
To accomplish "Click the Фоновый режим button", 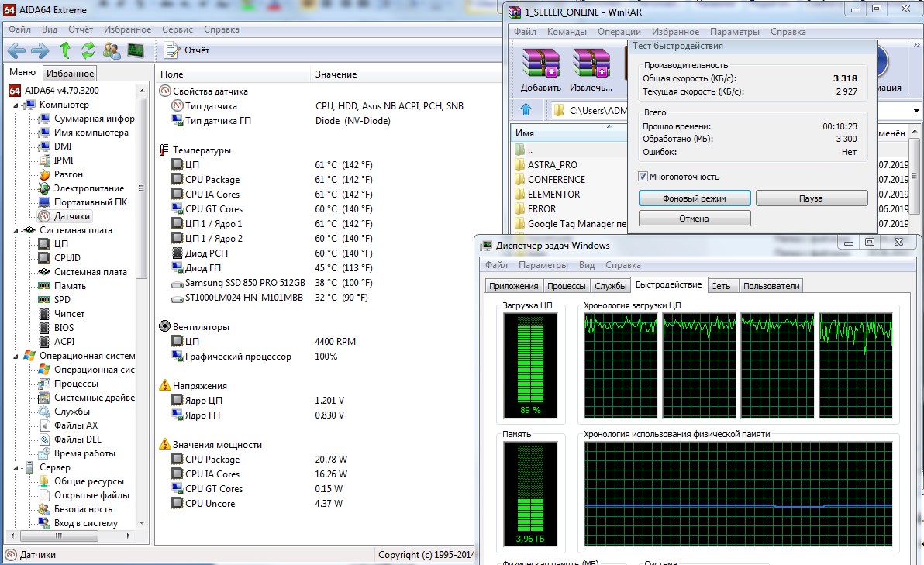I will coord(695,198).
